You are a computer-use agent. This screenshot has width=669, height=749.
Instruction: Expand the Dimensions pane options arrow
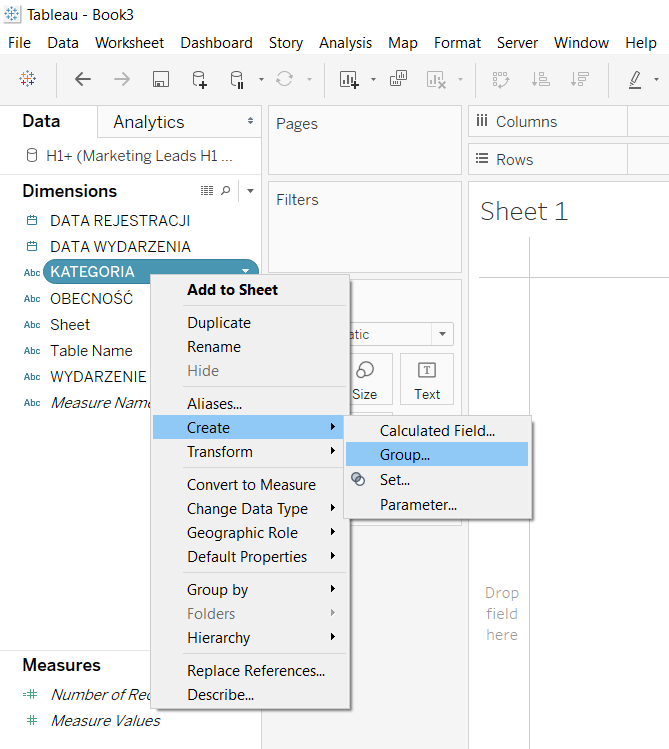pyautogui.click(x=250, y=191)
